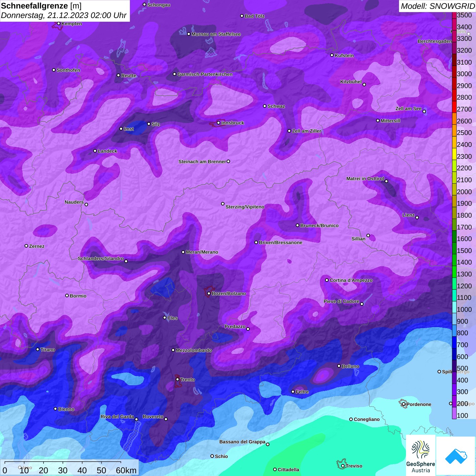Click the date Donnerstag, 21.12.2023 02:00 Uhr

(64, 15)
